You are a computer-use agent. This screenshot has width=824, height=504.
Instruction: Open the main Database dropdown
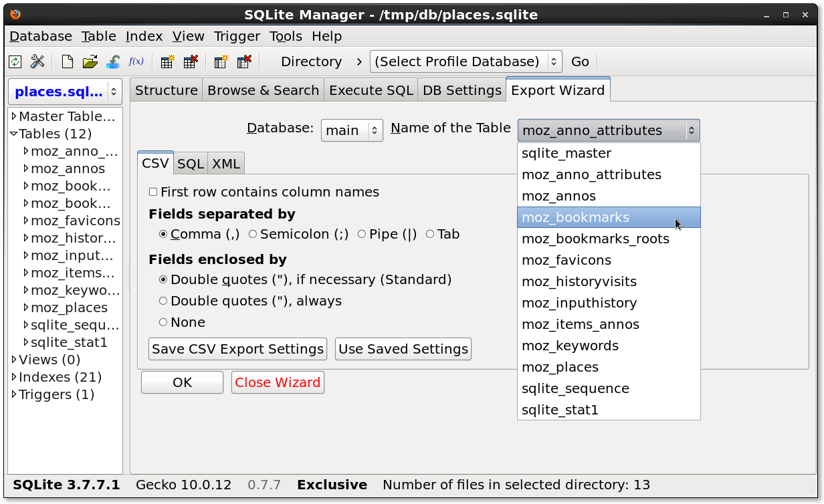tap(352, 130)
